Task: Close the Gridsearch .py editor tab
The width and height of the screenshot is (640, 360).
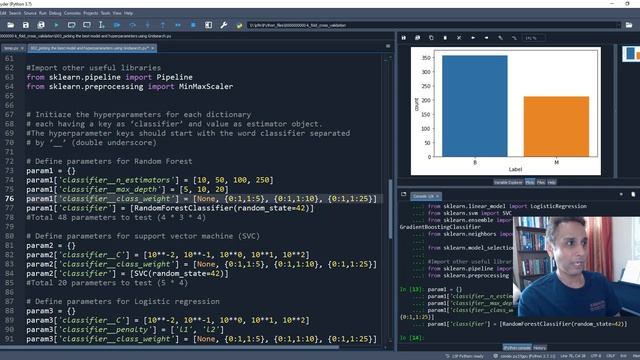Action: (153, 48)
